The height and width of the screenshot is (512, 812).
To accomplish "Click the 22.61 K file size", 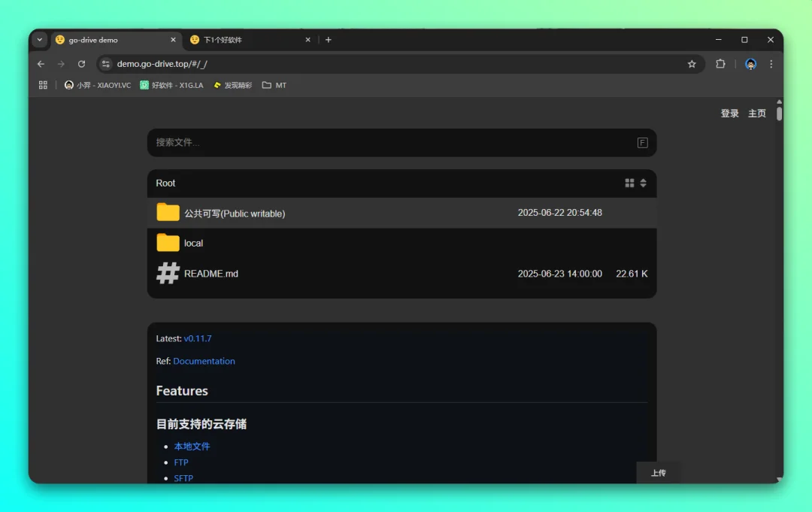I will pyautogui.click(x=632, y=274).
